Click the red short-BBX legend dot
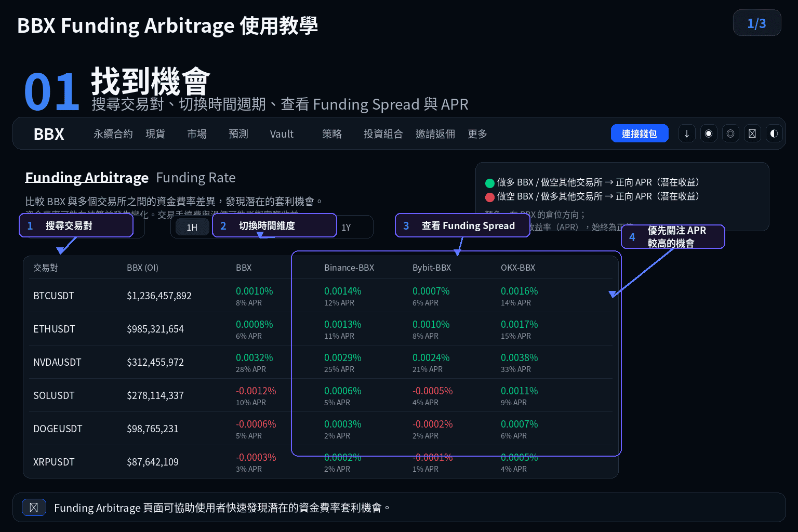798x532 pixels. pyautogui.click(x=489, y=197)
